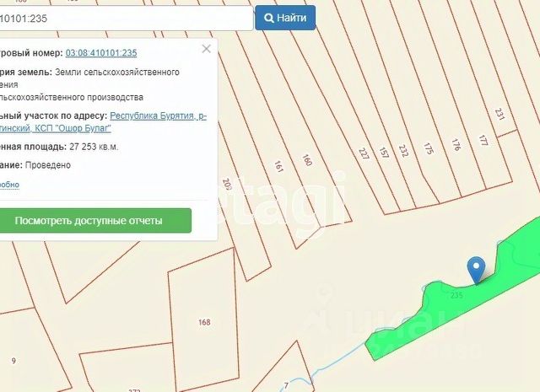Screen dimensions: 540x392
Task: Click the Найти search button
Action: pyautogui.click(x=285, y=18)
